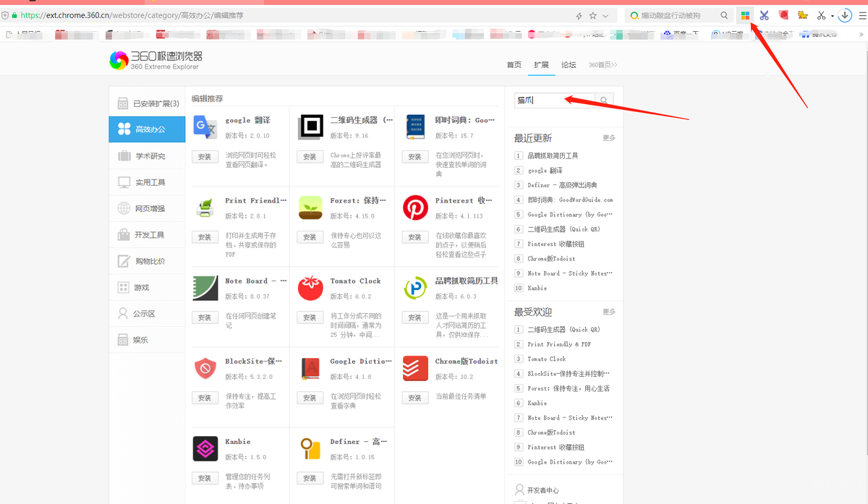The height and width of the screenshot is (504, 868).
Task: Select the 公示区 category
Action: 148,314
